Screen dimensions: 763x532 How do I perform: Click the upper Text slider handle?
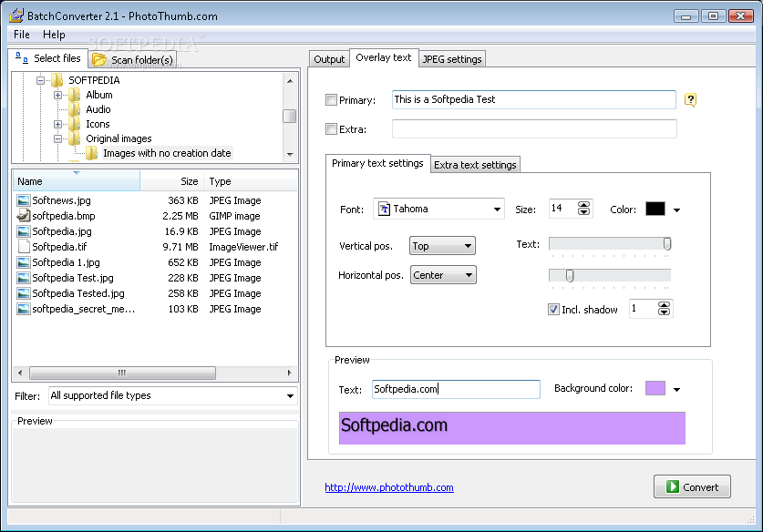coord(667,243)
